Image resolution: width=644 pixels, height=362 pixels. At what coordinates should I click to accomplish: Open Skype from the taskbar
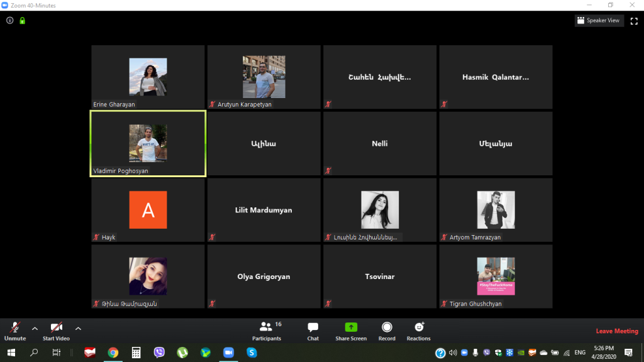tap(252, 353)
